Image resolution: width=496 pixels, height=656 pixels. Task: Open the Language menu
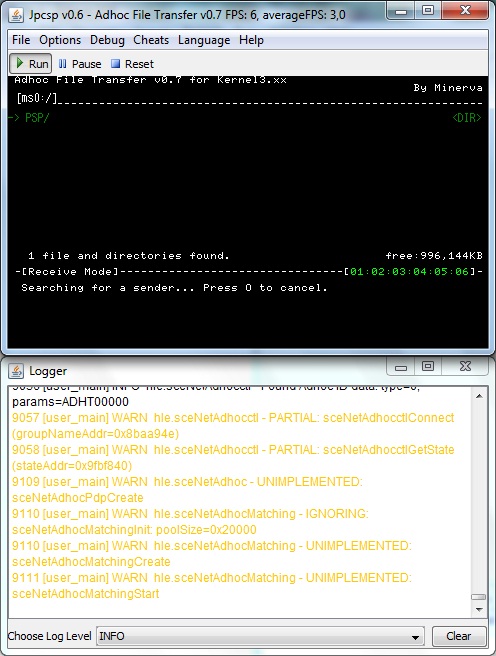204,40
